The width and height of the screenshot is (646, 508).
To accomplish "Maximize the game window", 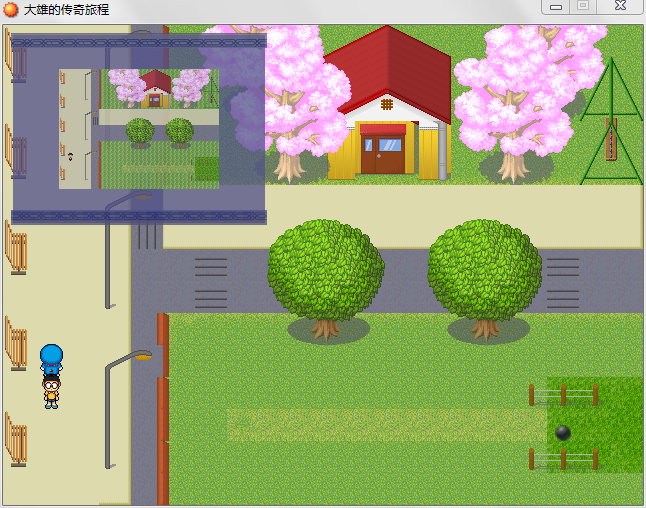I will pos(583,6).
